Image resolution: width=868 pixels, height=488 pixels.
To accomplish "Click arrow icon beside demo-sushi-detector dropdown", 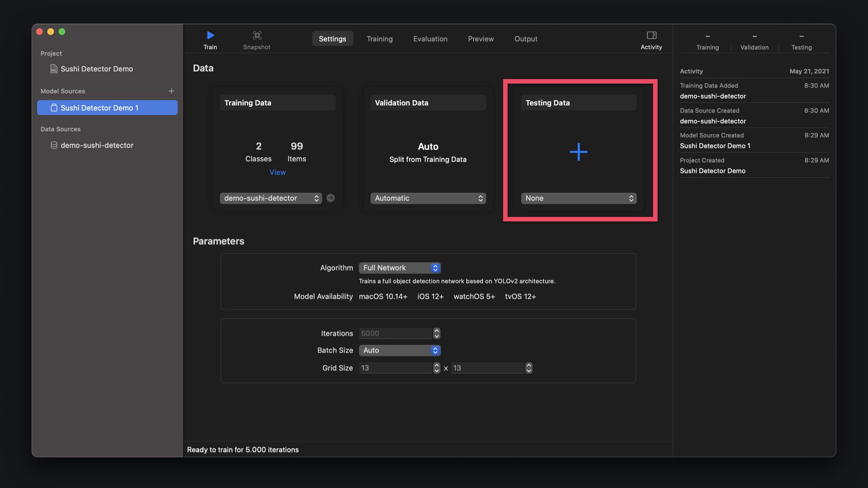I will [330, 198].
